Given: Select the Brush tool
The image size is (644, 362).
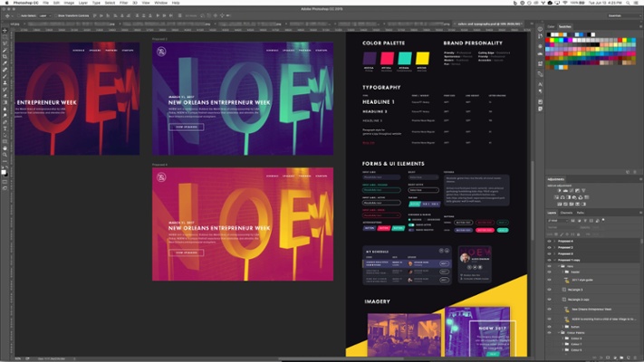Looking at the screenshot, I should [x=5, y=76].
